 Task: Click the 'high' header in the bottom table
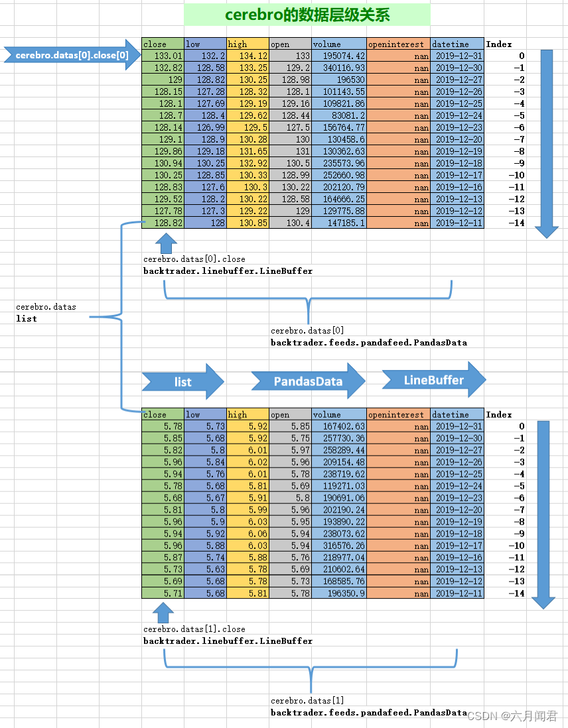pyautogui.click(x=248, y=414)
